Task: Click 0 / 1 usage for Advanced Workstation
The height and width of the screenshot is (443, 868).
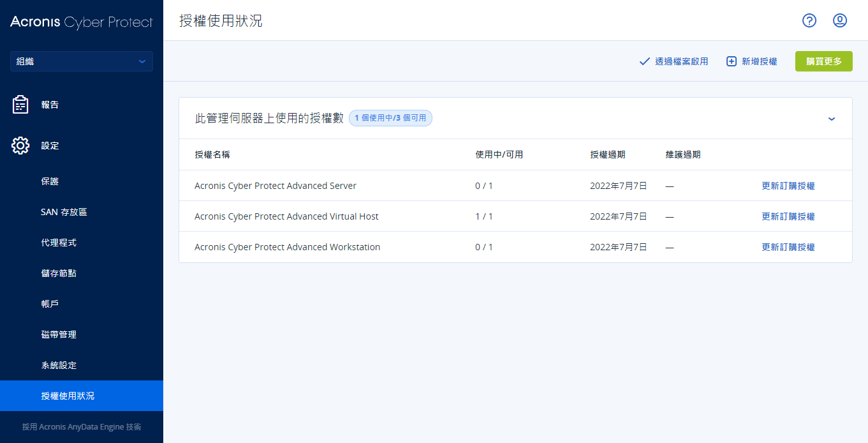Action: pyautogui.click(x=484, y=247)
